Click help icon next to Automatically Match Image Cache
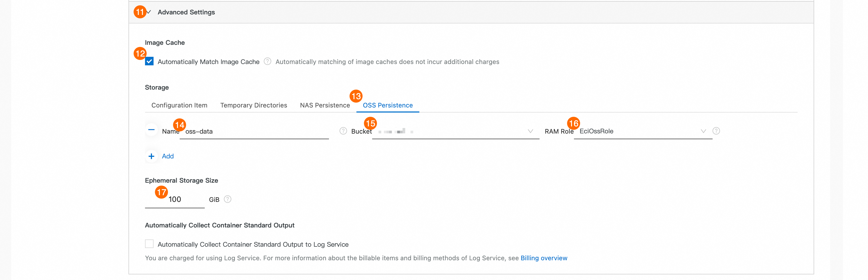The image size is (868, 280). click(x=267, y=61)
